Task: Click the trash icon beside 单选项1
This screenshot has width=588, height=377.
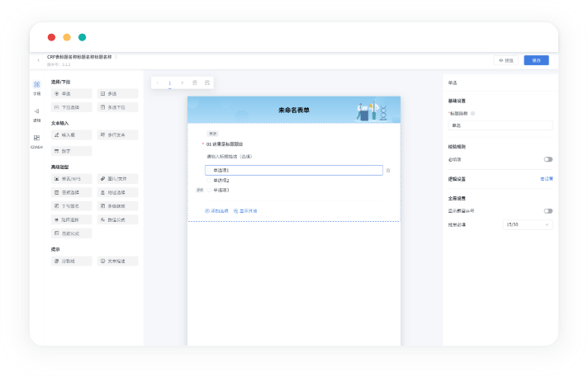Action: tap(388, 171)
